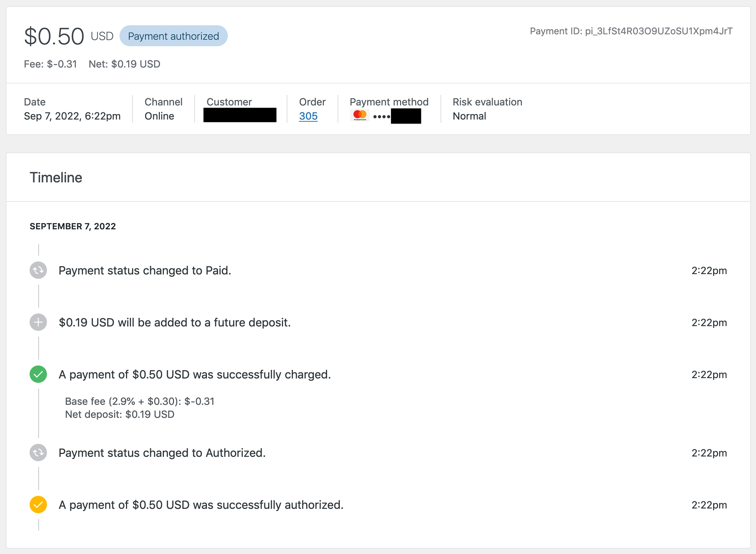Click the Risk evaluation Normal value
Screen dimensions: 756x554
point(469,116)
